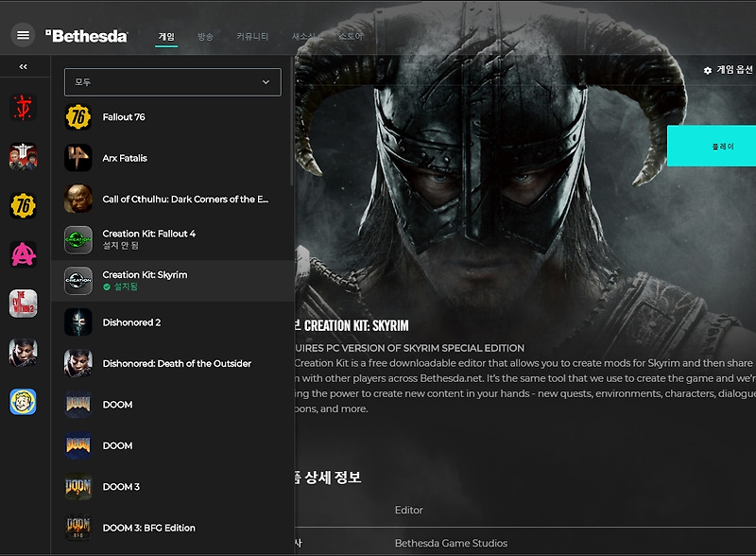Select Creation Kit: Fallout 4 entry
The width and height of the screenshot is (756, 556).
click(173, 240)
